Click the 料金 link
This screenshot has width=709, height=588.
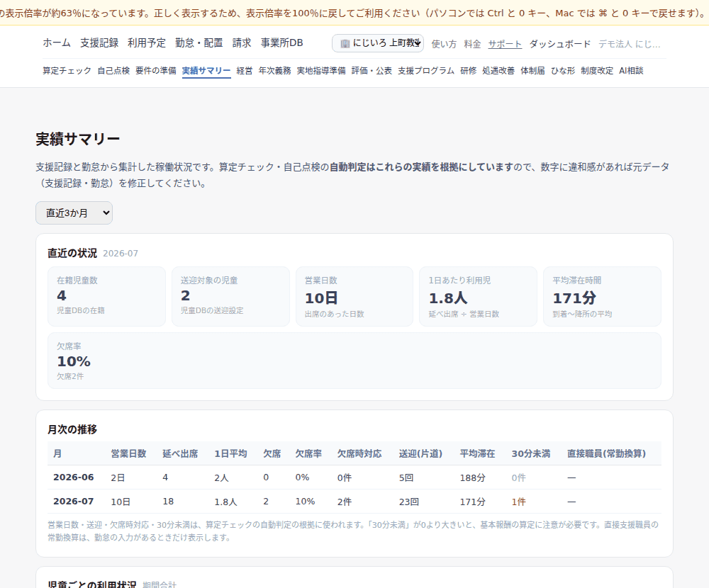click(x=472, y=44)
